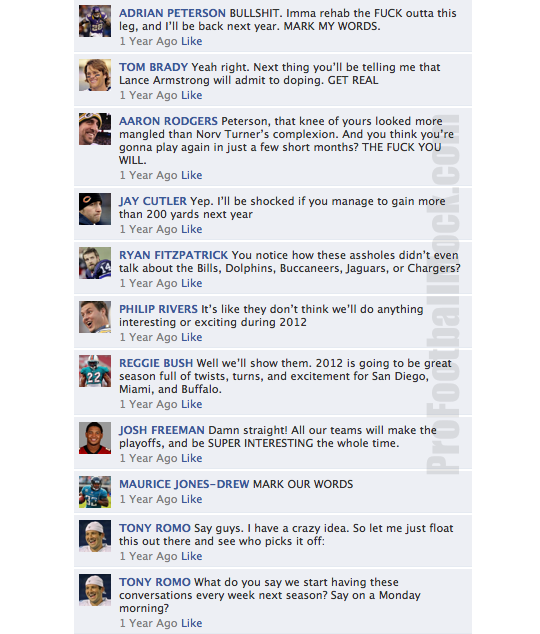Open the TOM BRADY profile link

(x=153, y=67)
